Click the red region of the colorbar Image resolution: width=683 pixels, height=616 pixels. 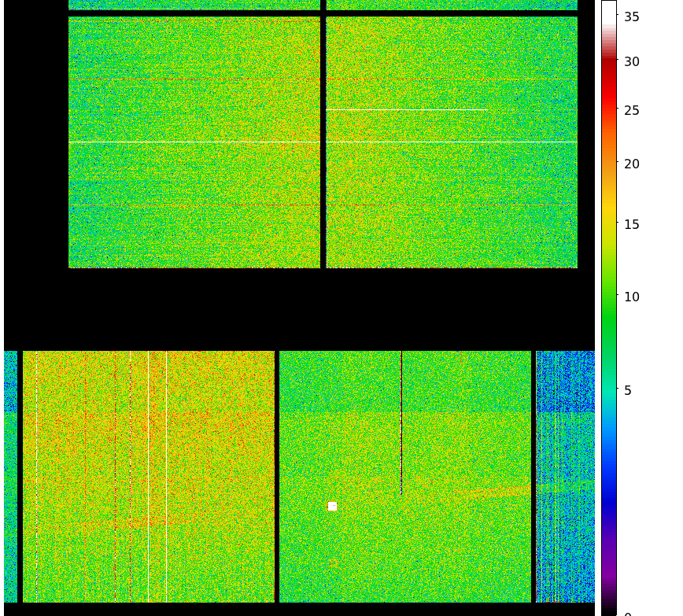click(609, 87)
